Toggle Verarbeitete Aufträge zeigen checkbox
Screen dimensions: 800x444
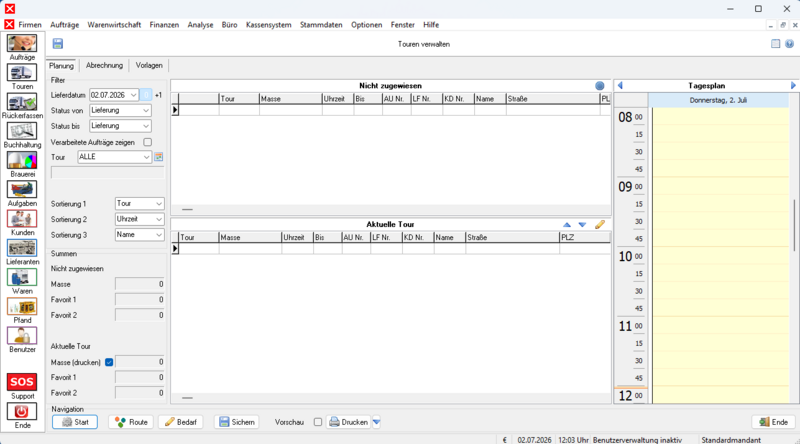(147, 142)
